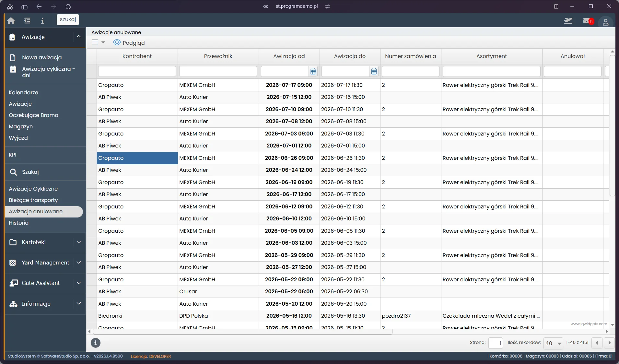Sort by Kontrahent column header
The width and height of the screenshot is (619, 364).
(x=137, y=56)
